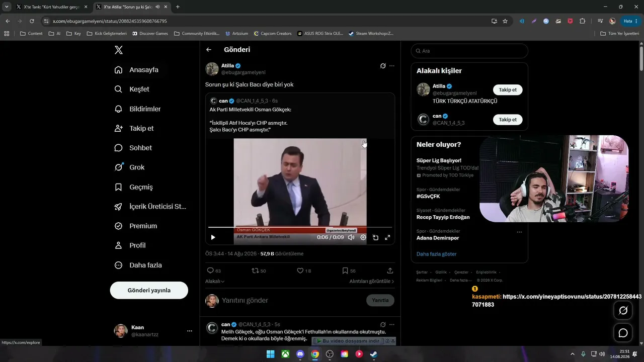Bookmark this page with star icon
The width and height of the screenshot is (644, 362).
[x=505, y=21]
